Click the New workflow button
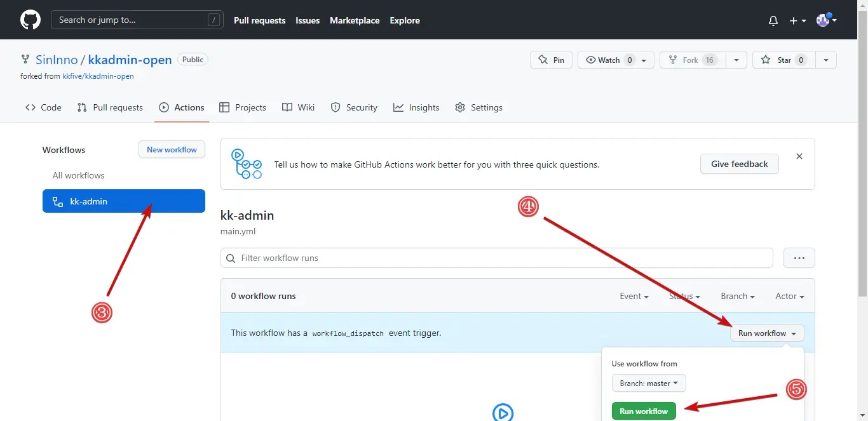The width and height of the screenshot is (868, 421). [x=172, y=150]
